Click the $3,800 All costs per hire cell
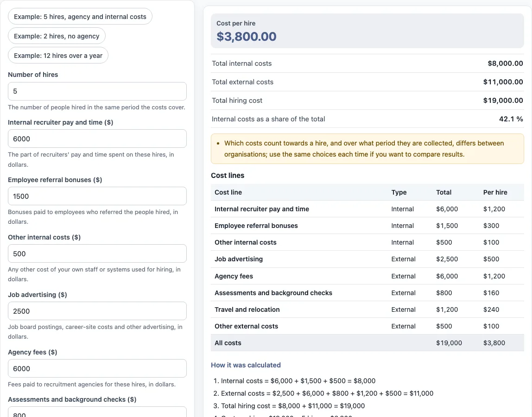The height and width of the screenshot is (417, 532). tap(494, 343)
